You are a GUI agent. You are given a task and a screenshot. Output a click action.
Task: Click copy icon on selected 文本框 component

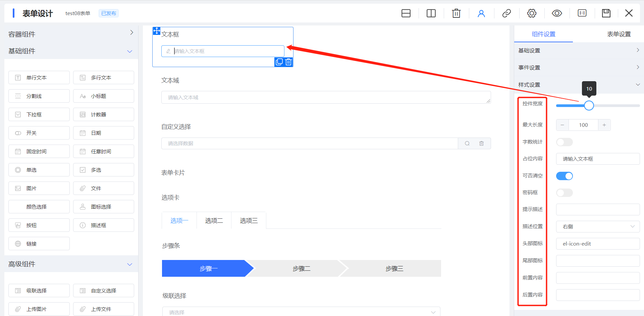pyautogui.click(x=279, y=62)
